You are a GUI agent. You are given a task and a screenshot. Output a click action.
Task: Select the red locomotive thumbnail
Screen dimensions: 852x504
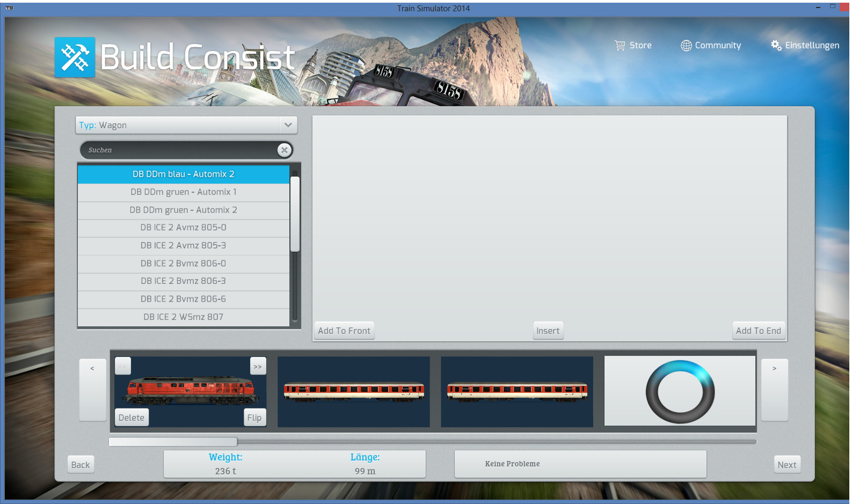191,391
